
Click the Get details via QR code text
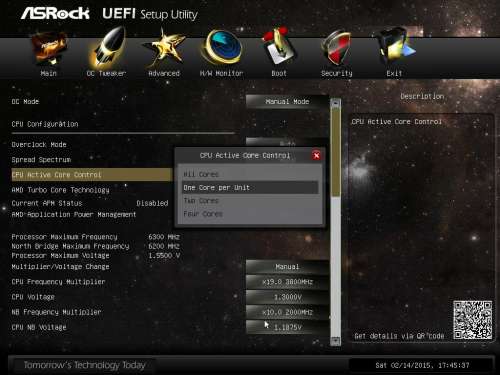coord(399,336)
